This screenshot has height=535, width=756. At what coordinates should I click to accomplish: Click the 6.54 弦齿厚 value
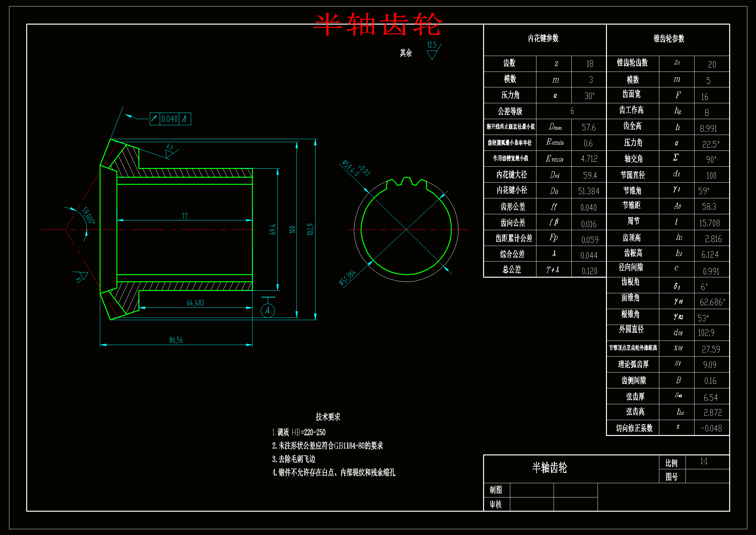point(710,397)
